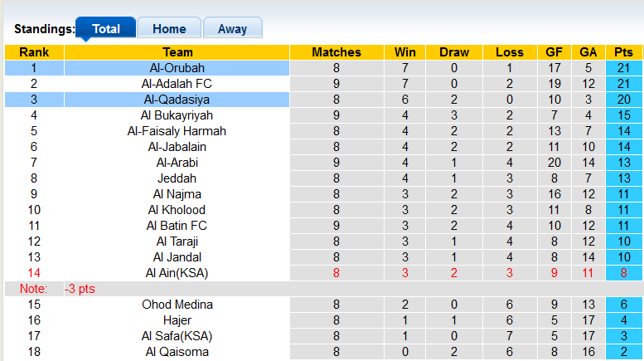Click the Al Ain(KSA) team name

coord(177,273)
